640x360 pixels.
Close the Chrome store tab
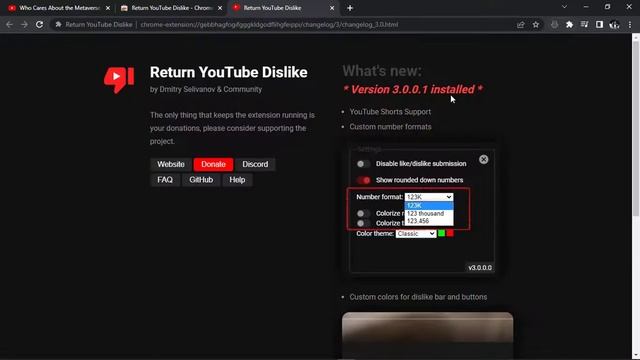click(x=220, y=8)
